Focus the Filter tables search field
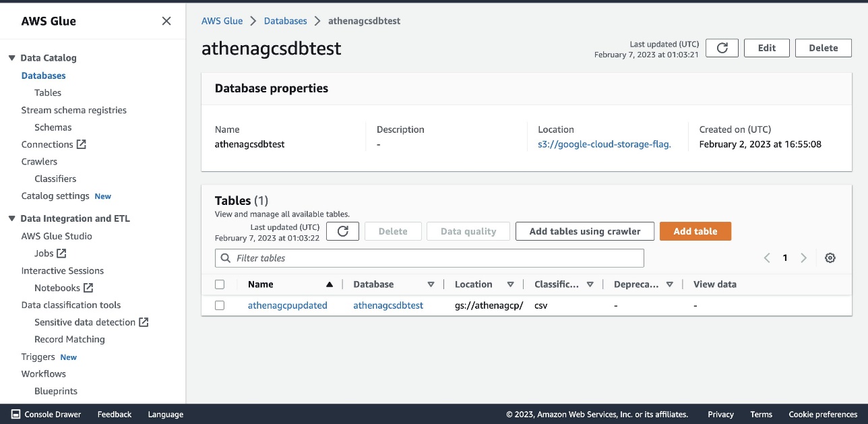This screenshot has height=424, width=868. tap(429, 258)
